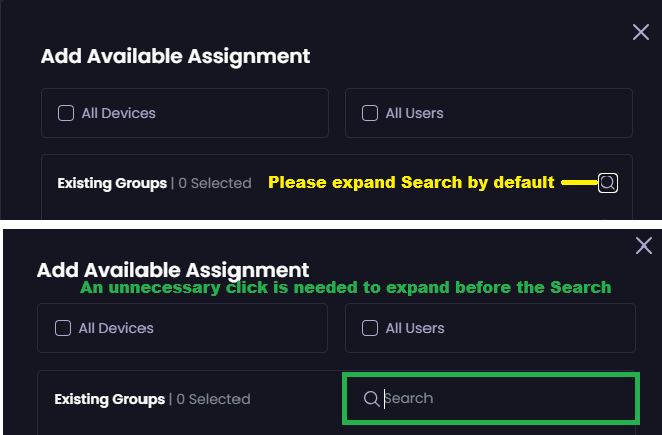Tick the All Devices checkbox in the collapsed-search dialog
The height and width of the screenshot is (435, 662).
tap(66, 113)
